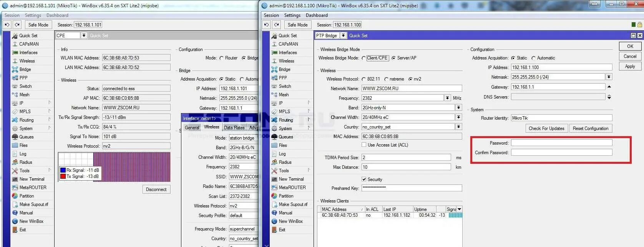This screenshot has height=247, width=644.
Task: Open Settings menu in right WinBox
Action: [x=292, y=15]
